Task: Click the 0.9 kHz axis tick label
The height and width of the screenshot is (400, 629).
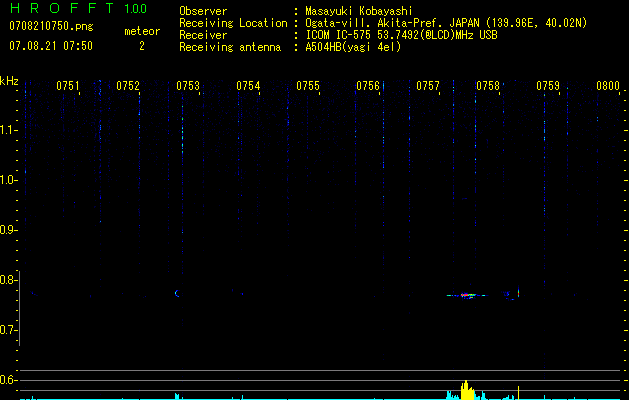Action: tap(8, 230)
